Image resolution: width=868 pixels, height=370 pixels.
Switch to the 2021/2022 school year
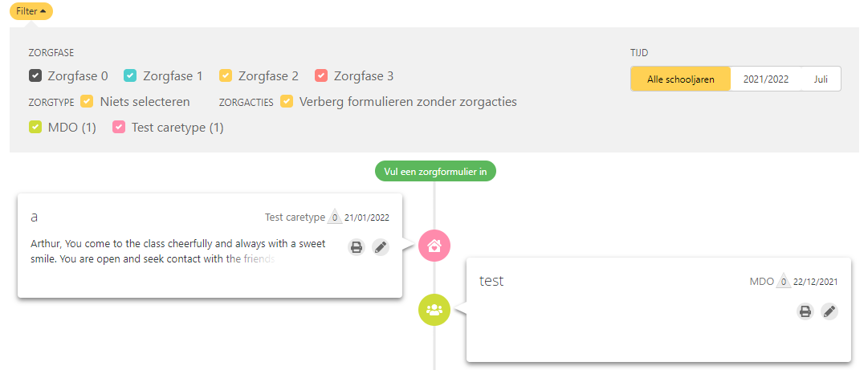coord(765,79)
